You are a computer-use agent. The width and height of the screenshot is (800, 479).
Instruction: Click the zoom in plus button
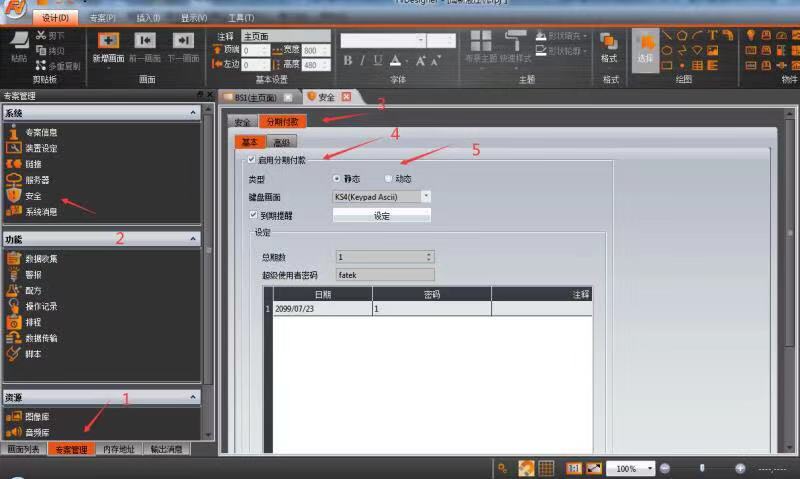tap(740, 468)
